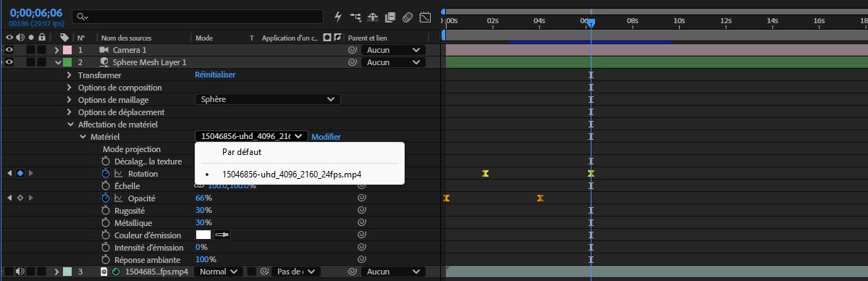Expand layer 3 video properties

point(56,272)
